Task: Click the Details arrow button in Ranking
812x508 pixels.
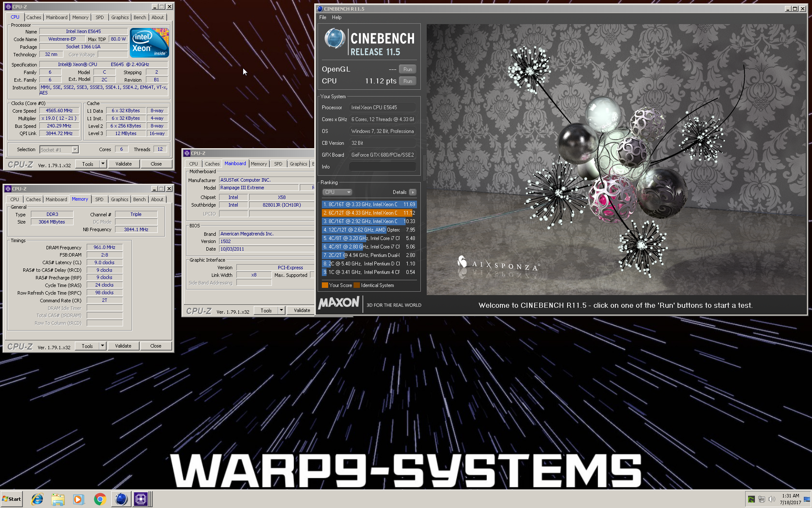Action: pyautogui.click(x=413, y=192)
